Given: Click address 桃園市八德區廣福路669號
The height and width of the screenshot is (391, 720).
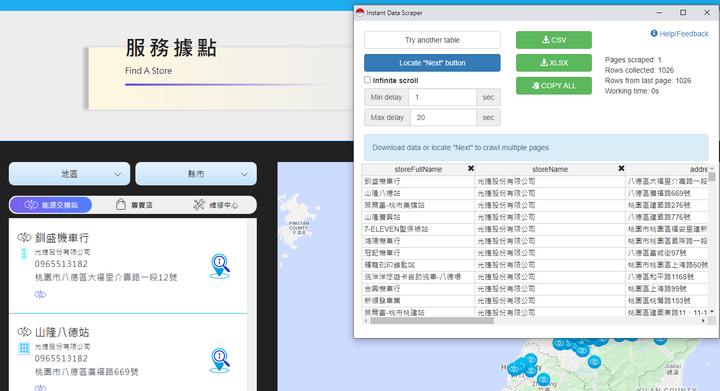Looking at the screenshot, I should pos(87,372).
